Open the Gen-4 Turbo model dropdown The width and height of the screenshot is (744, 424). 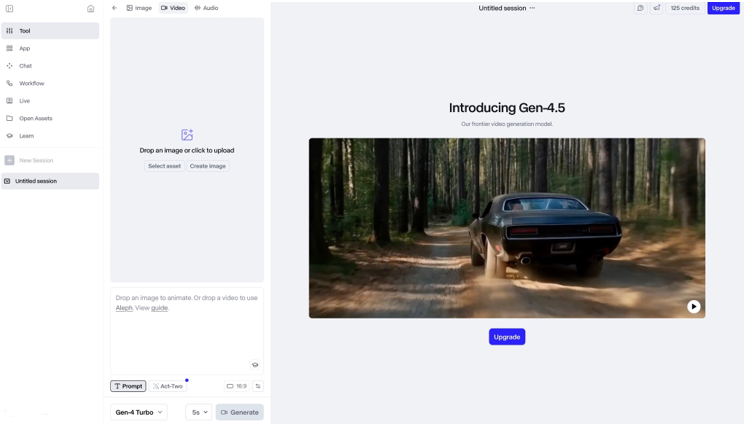click(x=139, y=412)
